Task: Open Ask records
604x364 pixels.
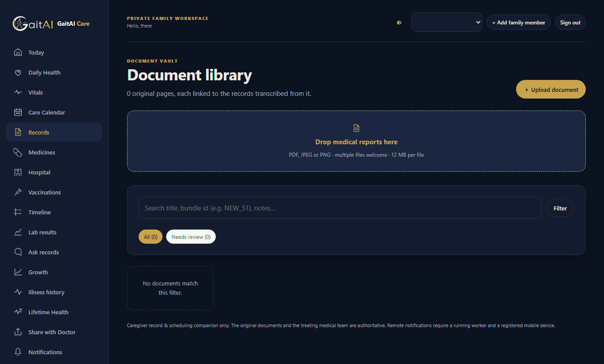Action: (54, 252)
